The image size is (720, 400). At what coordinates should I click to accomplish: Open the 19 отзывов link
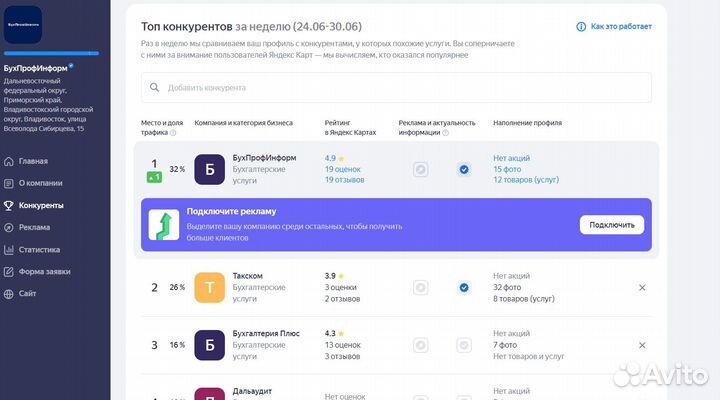344,180
